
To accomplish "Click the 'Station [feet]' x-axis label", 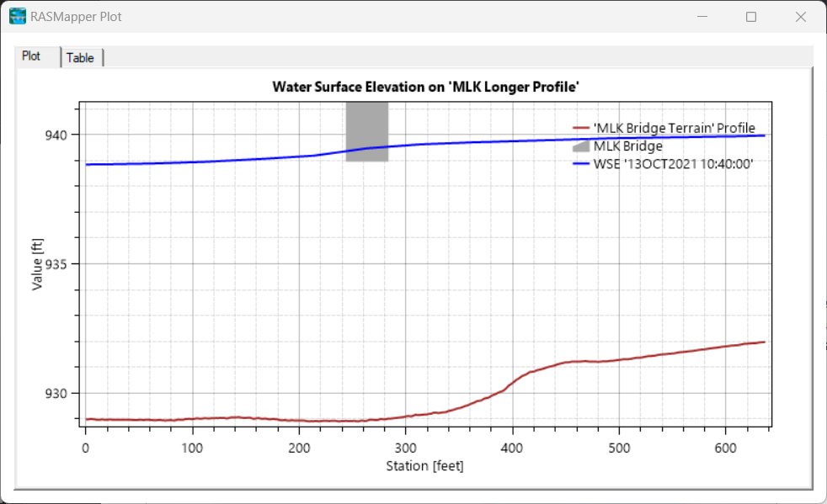I will [424, 465].
